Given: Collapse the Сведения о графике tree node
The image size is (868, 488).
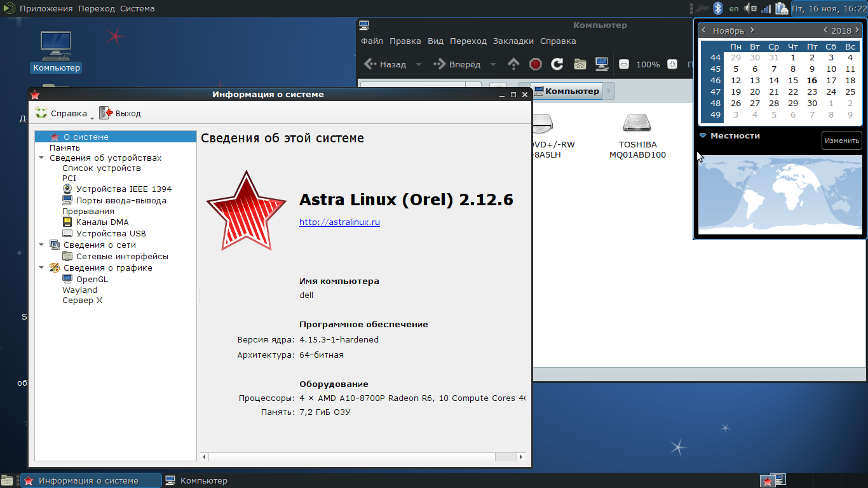Looking at the screenshot, I should pyautogui.click(x=42, y=268).
